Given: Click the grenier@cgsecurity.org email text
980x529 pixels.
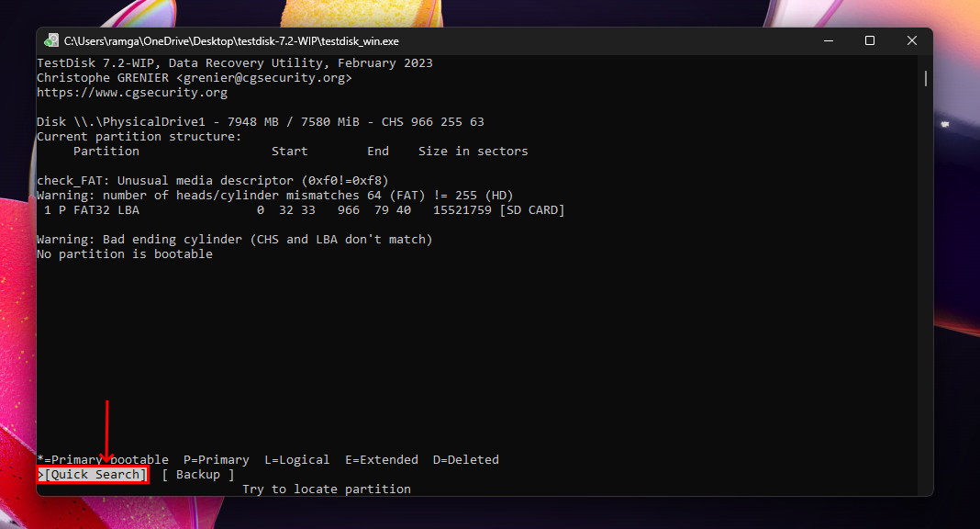Looking at the screenshot, I should click(x=264, y=78).
